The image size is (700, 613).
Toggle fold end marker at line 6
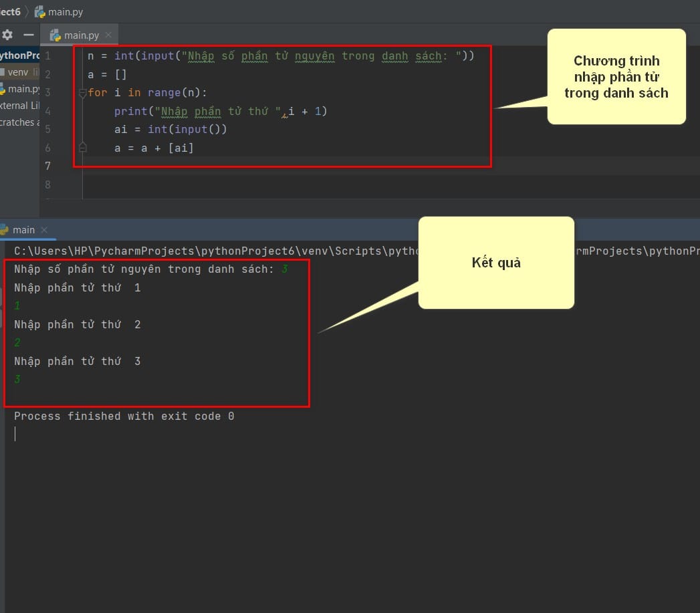(x=82, y=147)
